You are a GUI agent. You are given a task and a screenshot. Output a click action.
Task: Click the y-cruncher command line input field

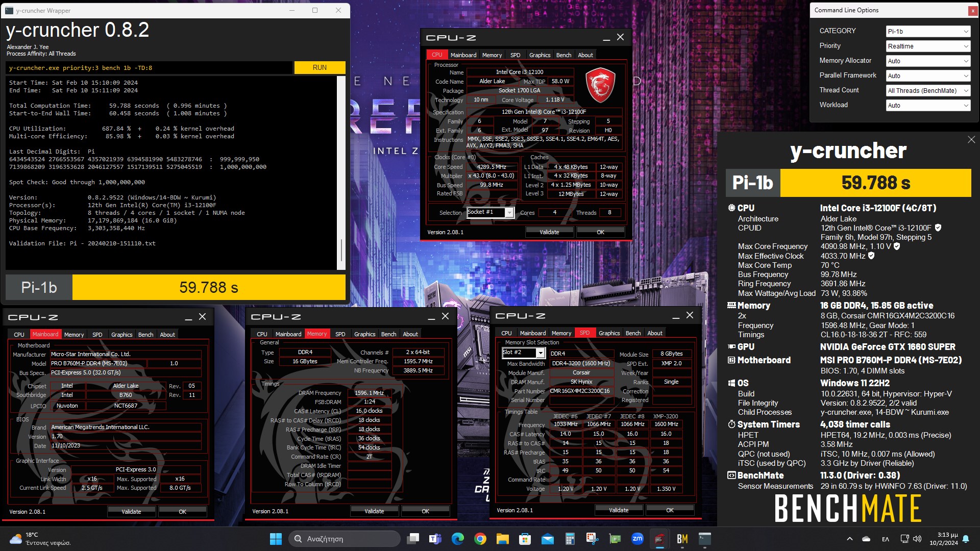150,67
